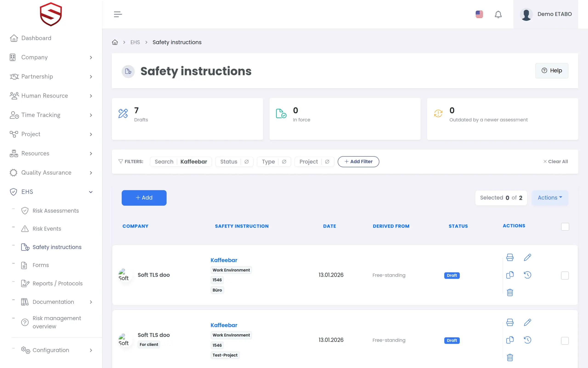
Task: Expand the Company sidebar menu
Action: coord(51,57)
